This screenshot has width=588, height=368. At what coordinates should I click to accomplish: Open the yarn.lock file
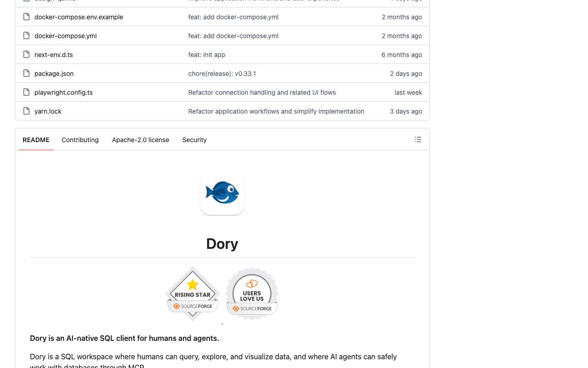pos(48,111)
